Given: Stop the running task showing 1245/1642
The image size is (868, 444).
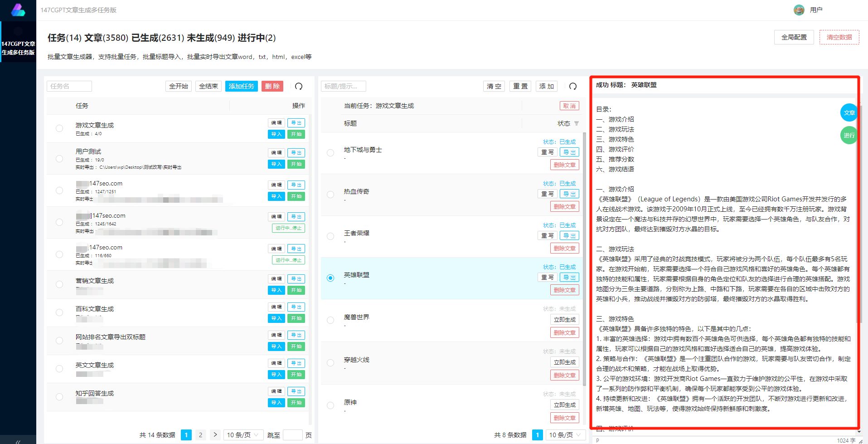Looking at the screenshot, I should coord(288,228).
